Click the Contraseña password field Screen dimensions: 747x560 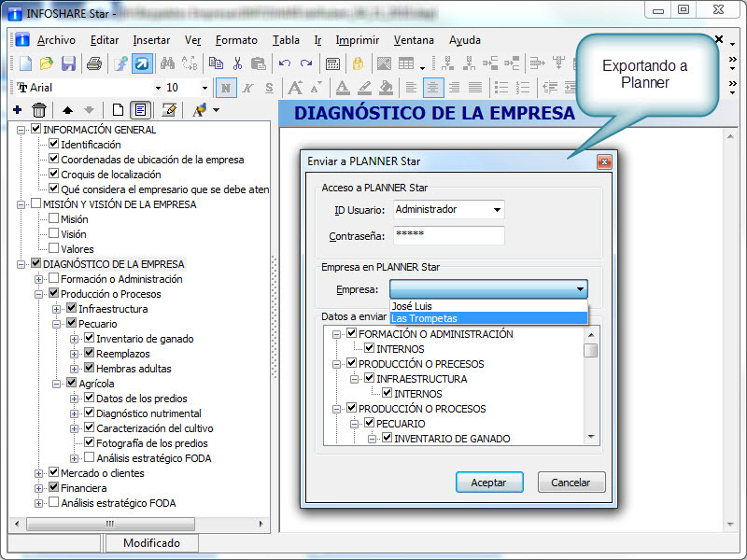click(x=449, y=236)
